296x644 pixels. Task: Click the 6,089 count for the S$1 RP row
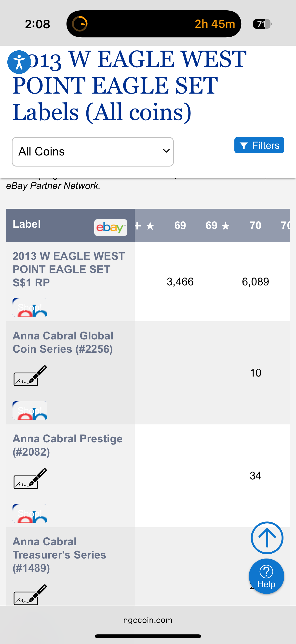coord(256,281)
